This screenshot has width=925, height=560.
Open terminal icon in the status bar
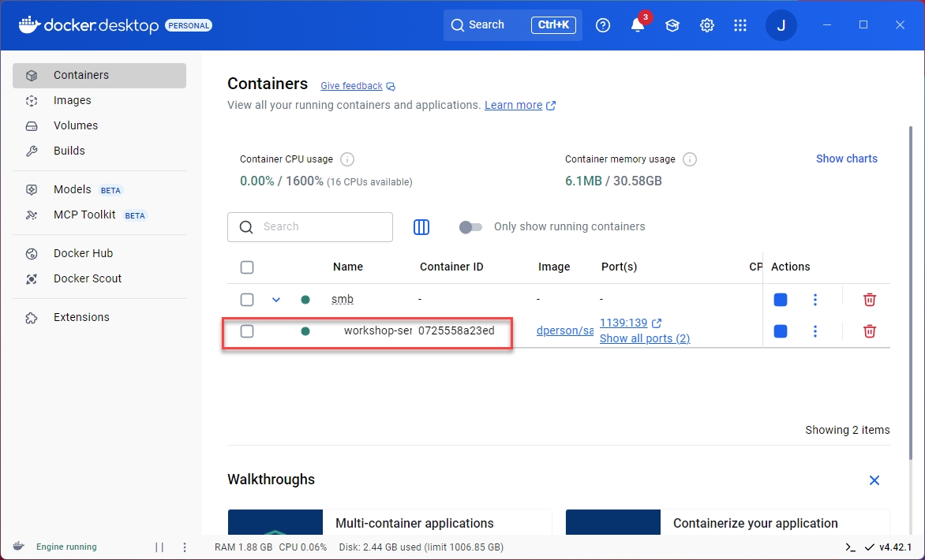(x=850, y=547)
